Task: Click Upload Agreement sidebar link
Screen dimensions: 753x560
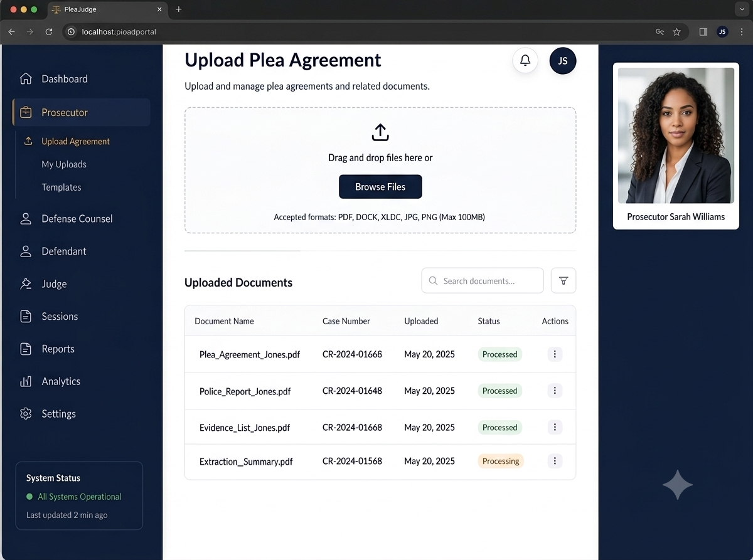Action: pos(76,142)
